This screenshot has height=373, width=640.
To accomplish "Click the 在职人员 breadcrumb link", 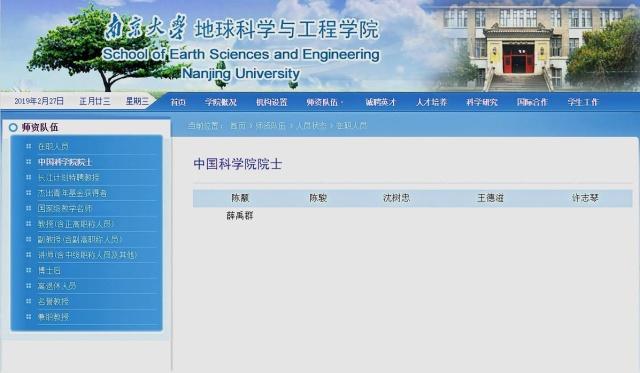I will point(351,126).
